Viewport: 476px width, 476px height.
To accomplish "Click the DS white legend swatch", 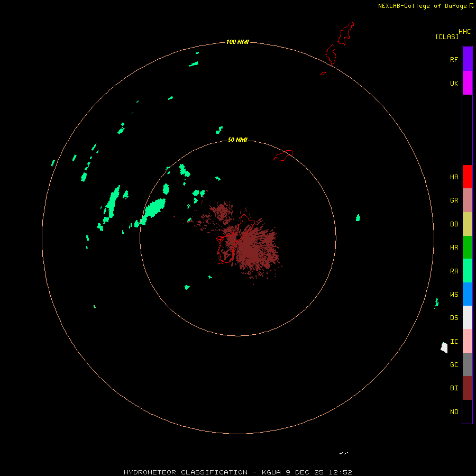I will [467, 317].
